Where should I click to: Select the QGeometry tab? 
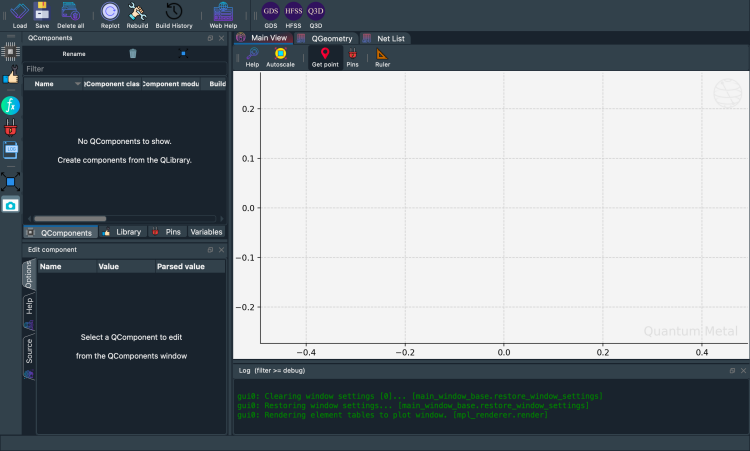tap(326, 39)
